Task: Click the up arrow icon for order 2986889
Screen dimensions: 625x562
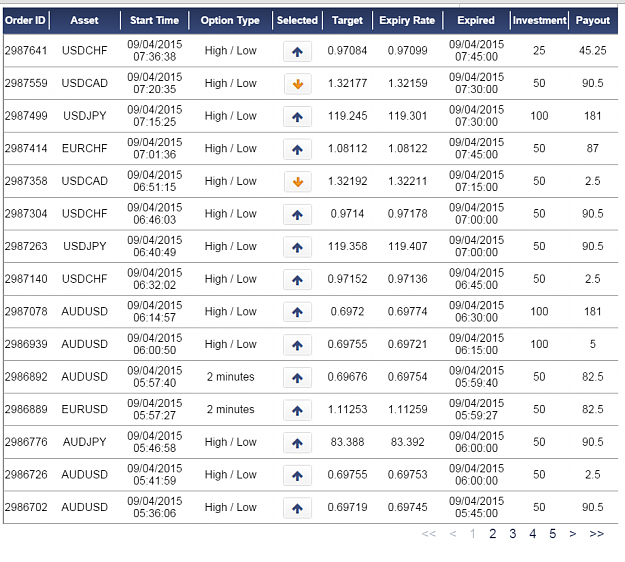Action: [x=297, y=411]
